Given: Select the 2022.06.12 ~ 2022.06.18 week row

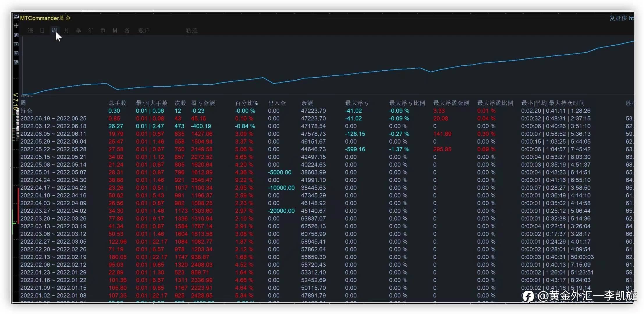Looking at the screenshot, I should click(x=53, y=126).
